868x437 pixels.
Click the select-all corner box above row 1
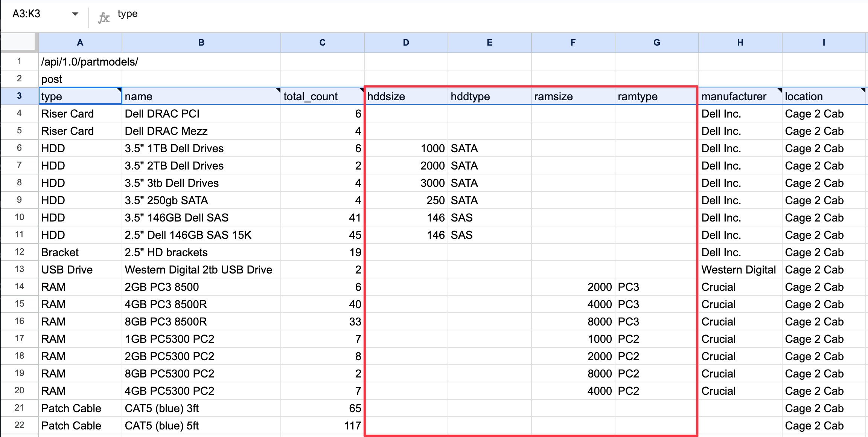coord(19,43)
